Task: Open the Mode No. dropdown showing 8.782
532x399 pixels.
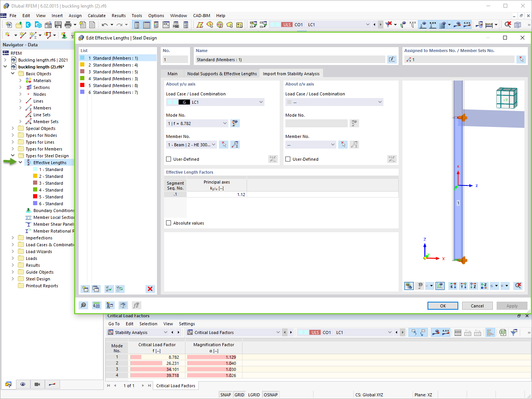Action: 197,123
